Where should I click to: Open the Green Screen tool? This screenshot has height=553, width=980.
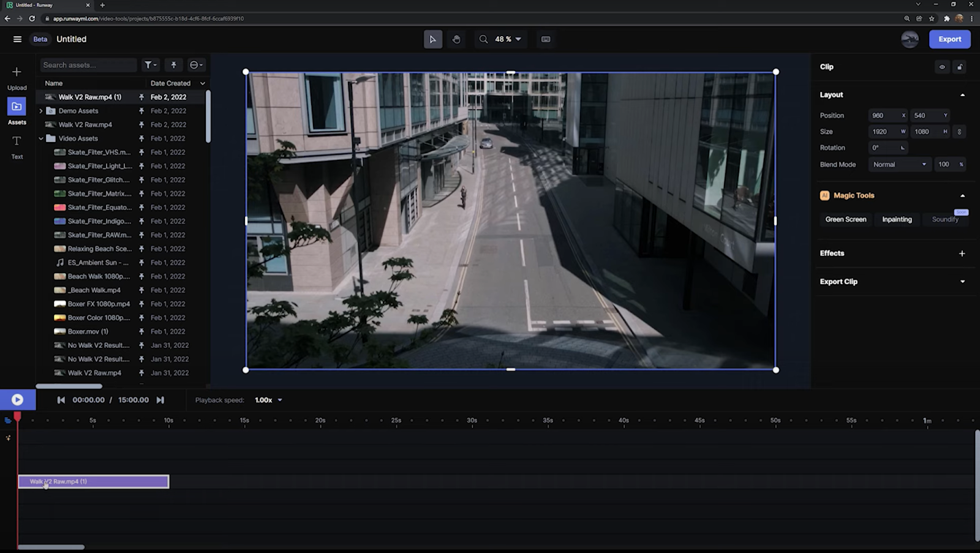846,219
